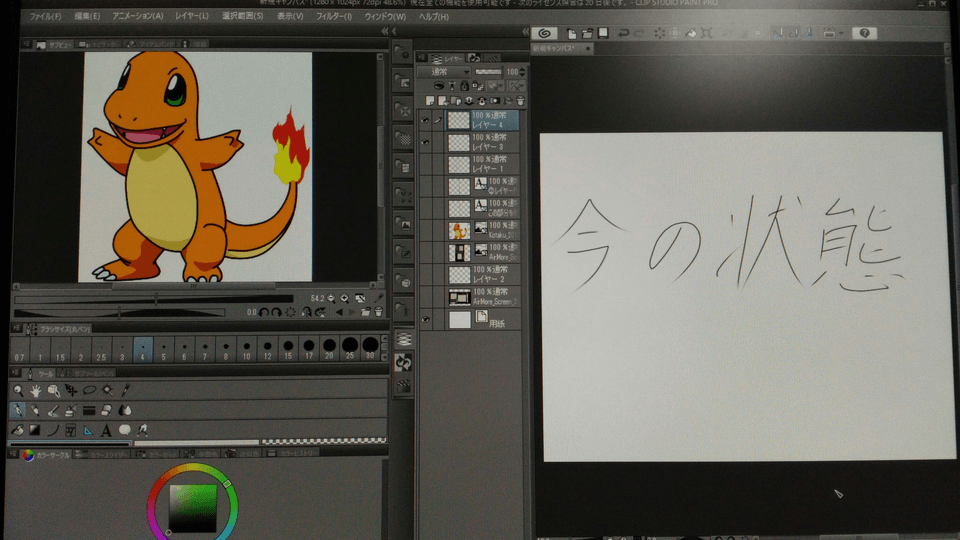Select the Figure line tool
The image size is (960, 540).
53,430
